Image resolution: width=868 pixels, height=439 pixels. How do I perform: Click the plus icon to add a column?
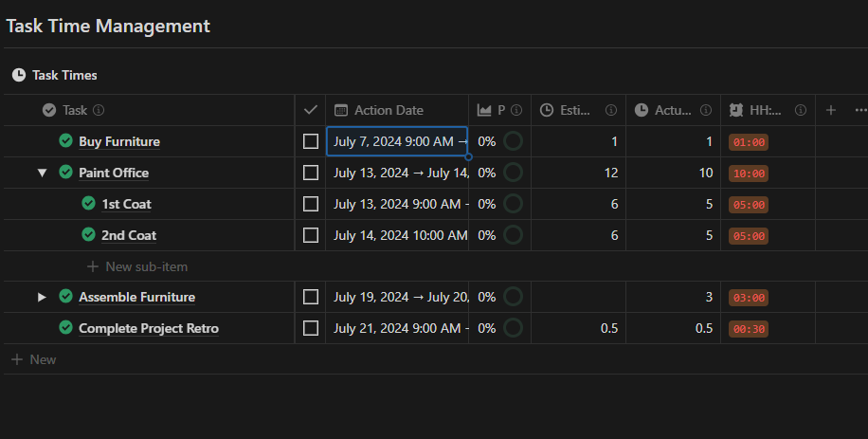tap(831, 110)
